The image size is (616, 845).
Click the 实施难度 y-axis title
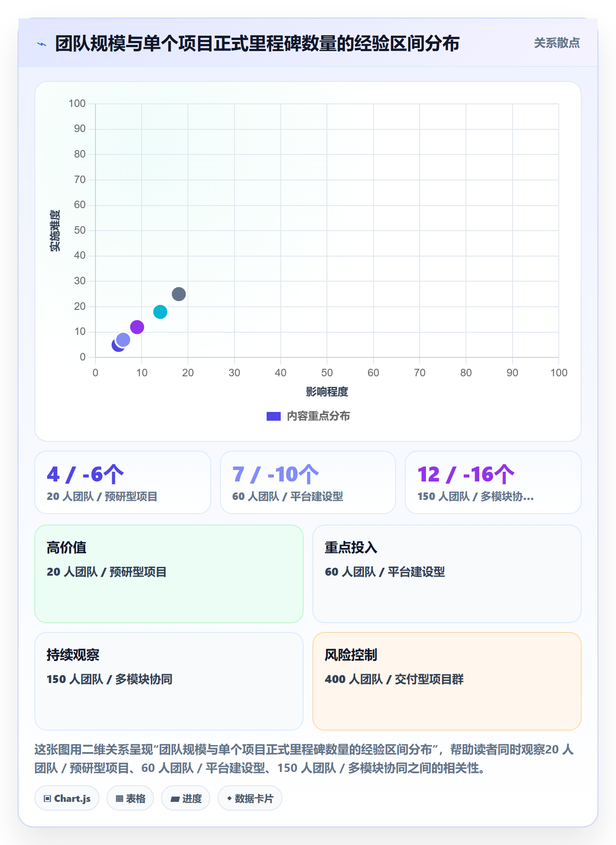click(55, 231)
